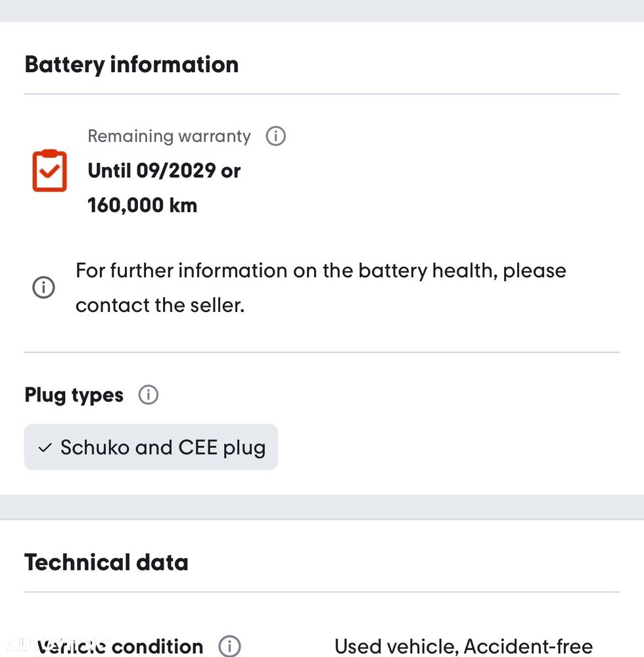
Task: Click the Technical data section heading
Action: [x=106, y=562]
